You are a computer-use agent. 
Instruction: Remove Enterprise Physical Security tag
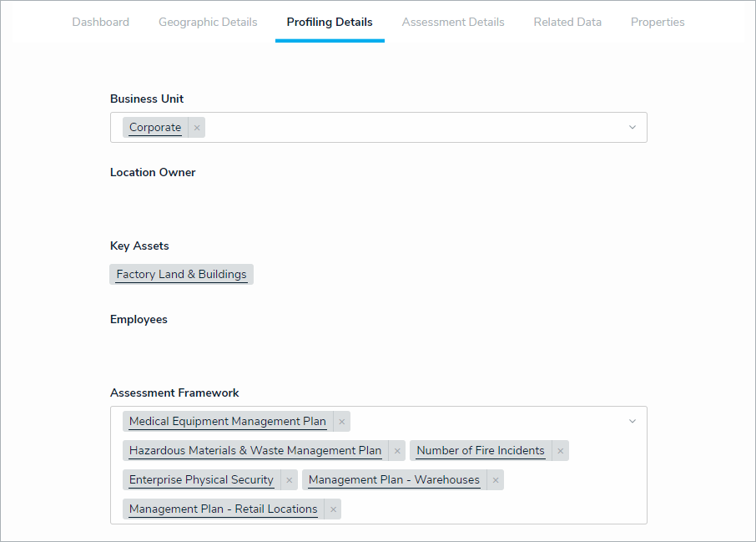click(289, 480)
